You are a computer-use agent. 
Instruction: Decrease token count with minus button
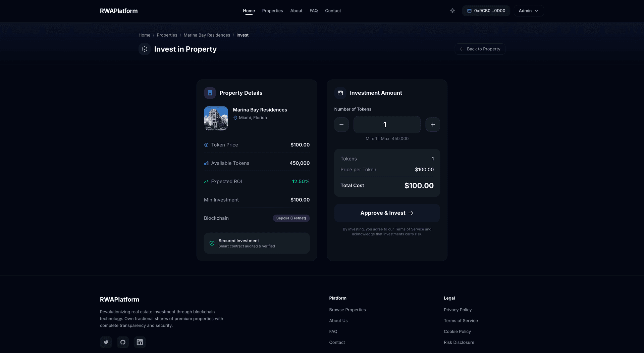pyautogui.click(x=341, y=125)
